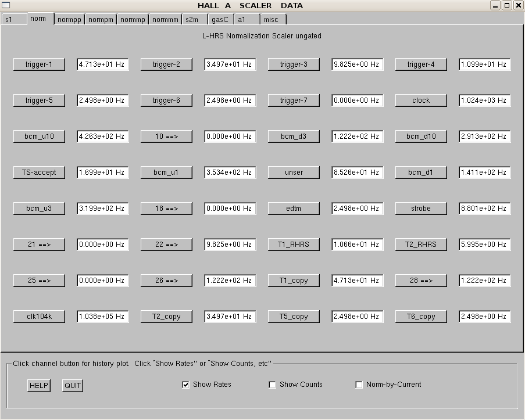Click the '18 ==>' channel button
The width and height of the screenshot is (525, 420).
point(166,209)
